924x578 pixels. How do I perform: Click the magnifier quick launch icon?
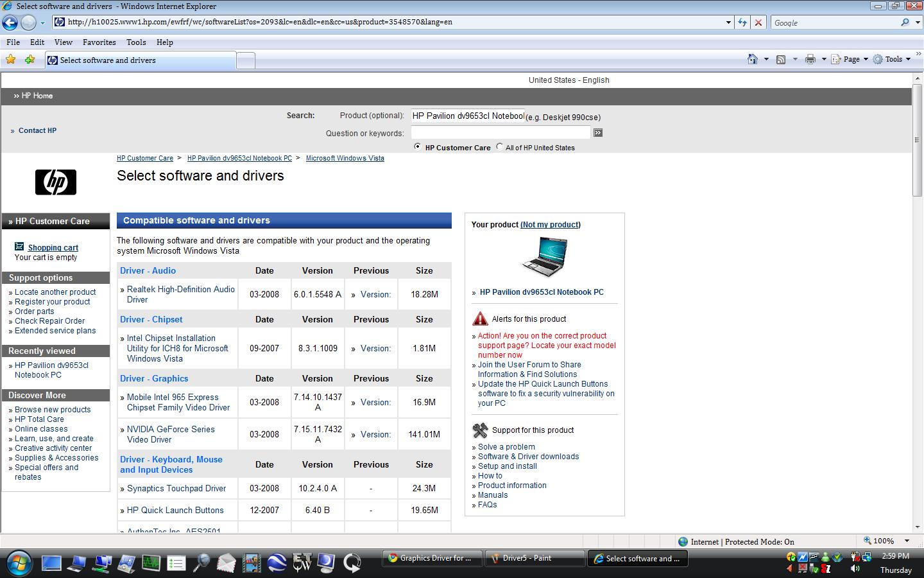pyautogui.click(x=201, y=563)
